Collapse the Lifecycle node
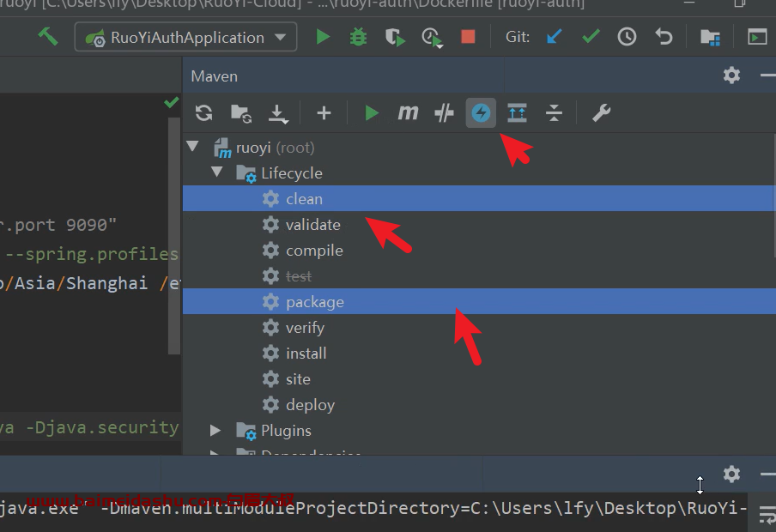 point(217,172)
